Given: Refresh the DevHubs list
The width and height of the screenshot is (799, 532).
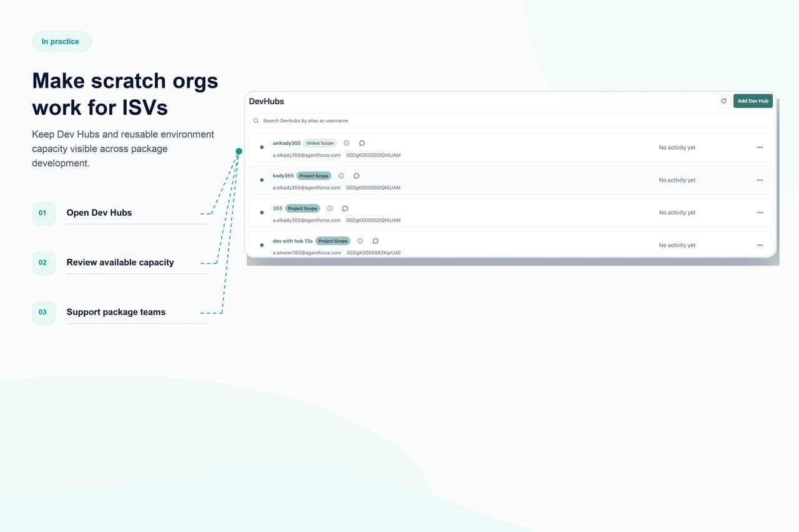Looking at the screenshot, I should click(x=723, y=101).
